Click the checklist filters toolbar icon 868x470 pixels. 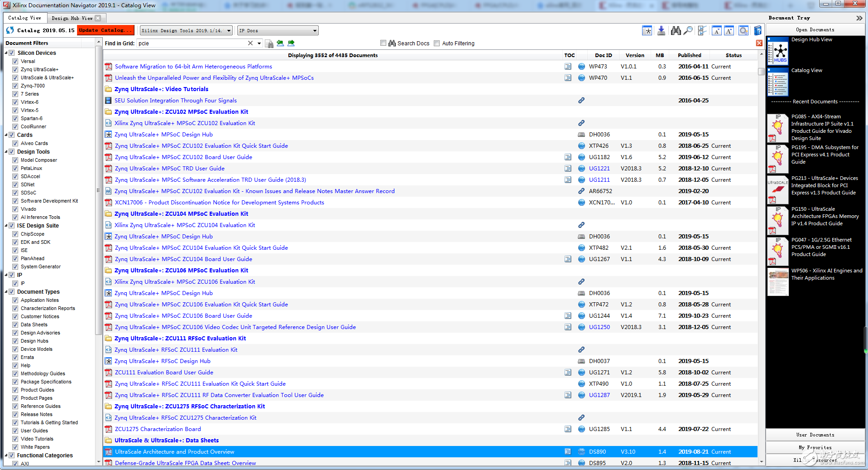[702, 30]
